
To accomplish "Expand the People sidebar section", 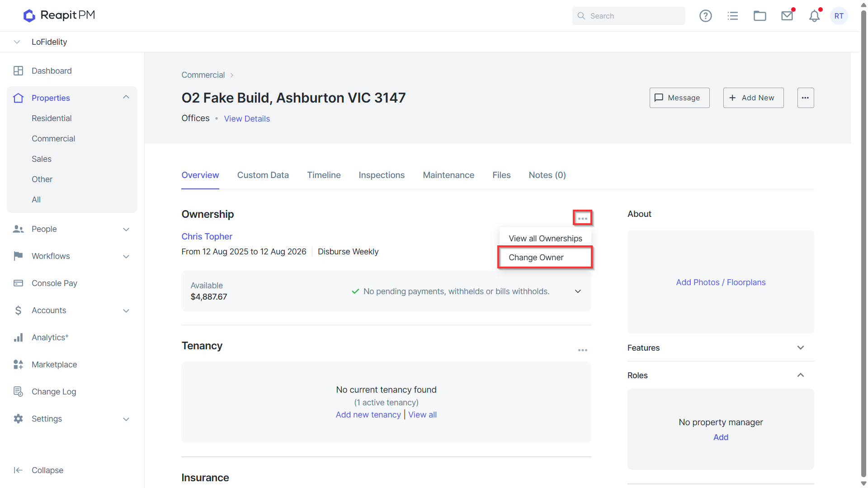I will pyautogui.click(x=126, y=229).
